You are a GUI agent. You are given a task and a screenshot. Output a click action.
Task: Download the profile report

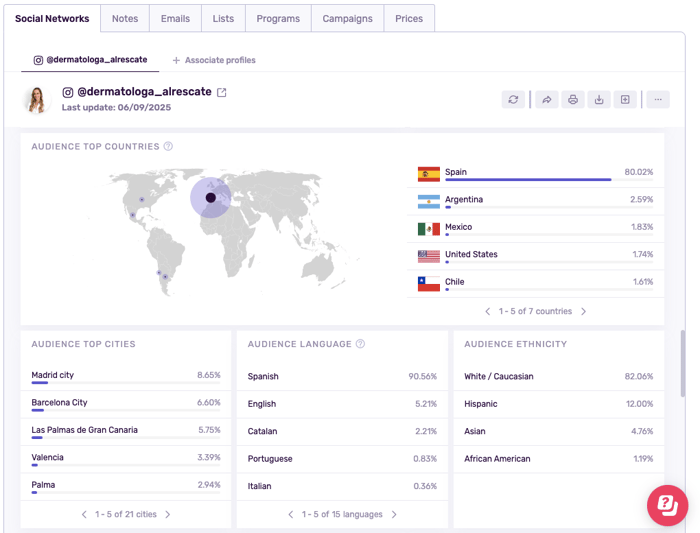coord(599,100)
